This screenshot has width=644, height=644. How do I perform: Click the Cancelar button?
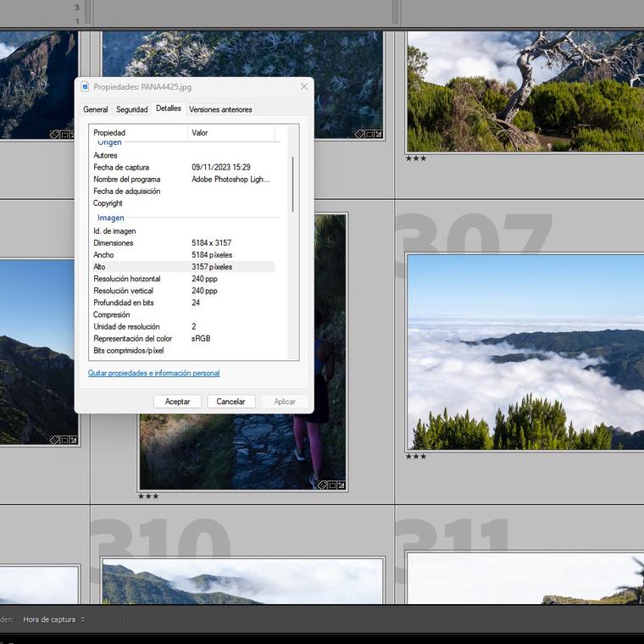click(230, 402)
